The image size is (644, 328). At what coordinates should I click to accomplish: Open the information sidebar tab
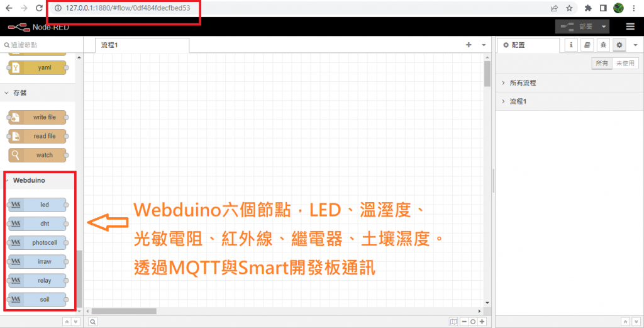click(x=571, y=45)
